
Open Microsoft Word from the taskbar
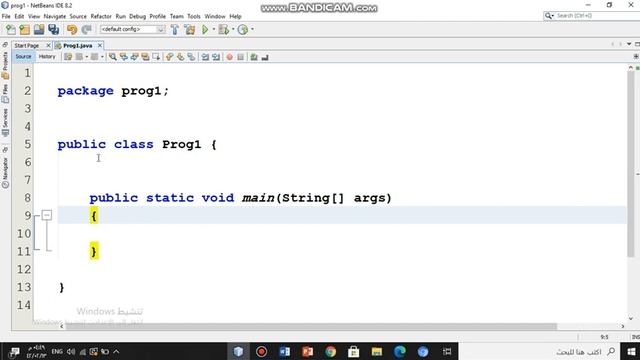pos(284,351)
